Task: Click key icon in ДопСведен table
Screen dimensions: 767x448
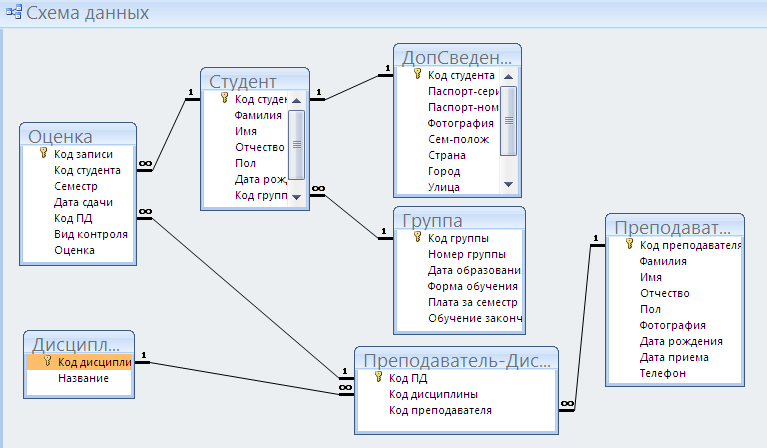Action: (x=417, y=74)
